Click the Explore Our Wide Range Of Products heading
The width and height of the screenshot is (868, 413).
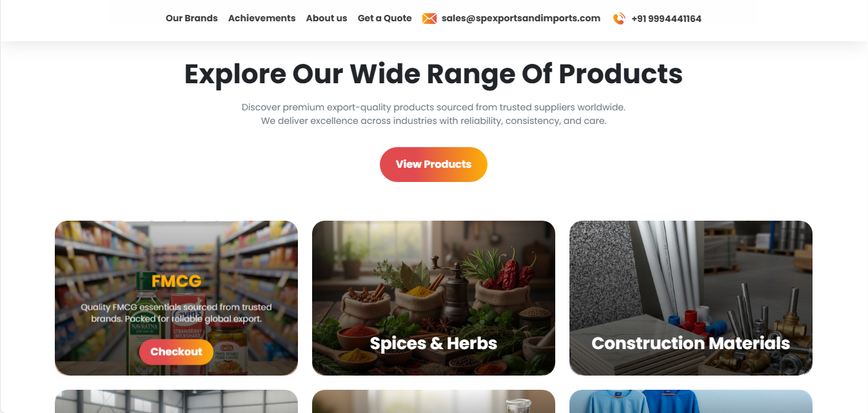pos(433,74)
